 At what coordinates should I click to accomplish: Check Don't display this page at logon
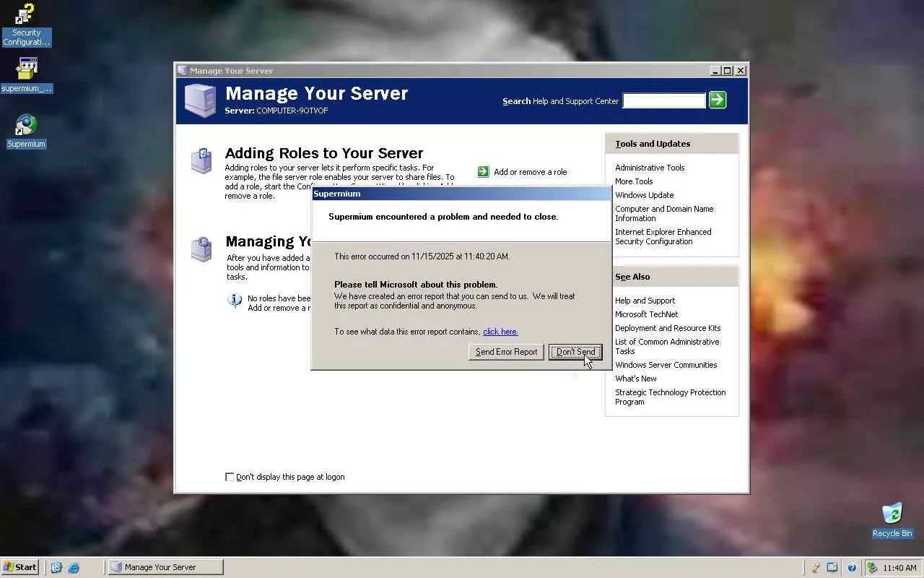pos(230,477)
